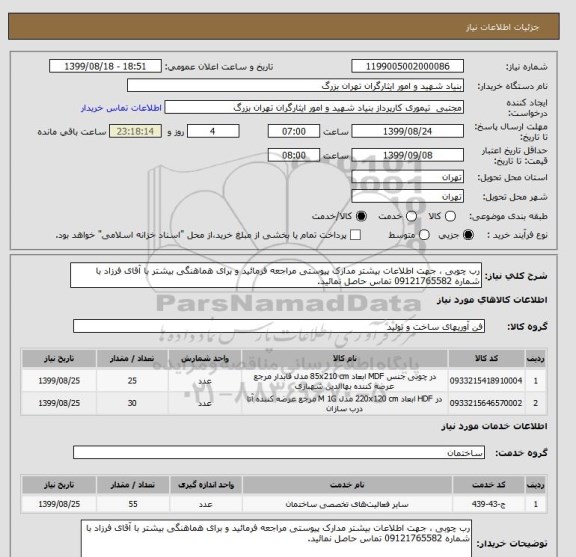Click quantity 30 in goods table
This screenshot has height=557, width=576.
132,403
